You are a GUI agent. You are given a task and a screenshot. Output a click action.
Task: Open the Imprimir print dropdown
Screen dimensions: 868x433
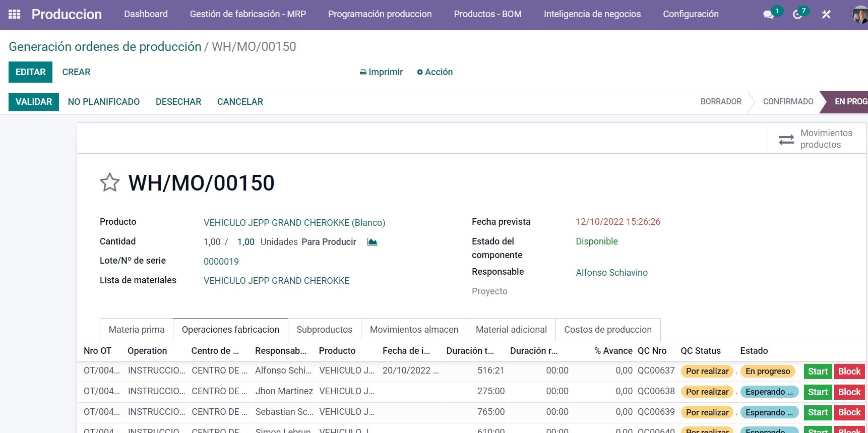pos(381,72)
